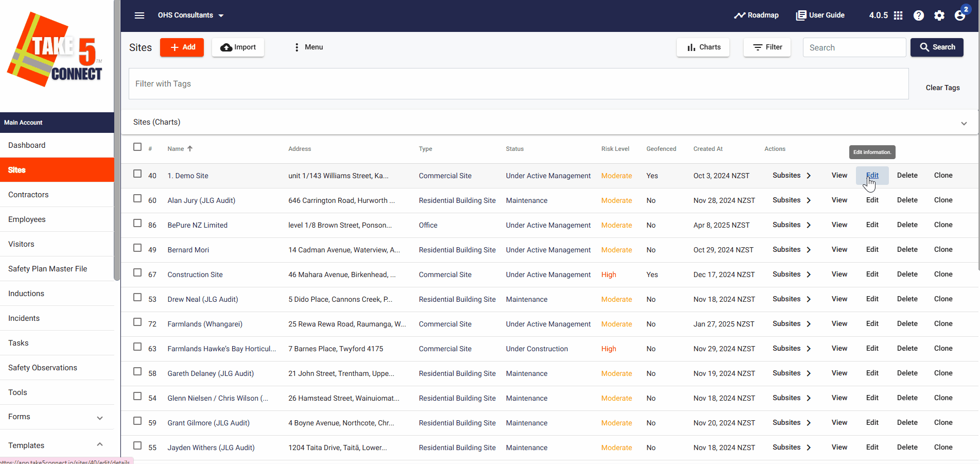
Task: Check the 1. Demo Site row checkbox
Action: [x=137, y=174]
